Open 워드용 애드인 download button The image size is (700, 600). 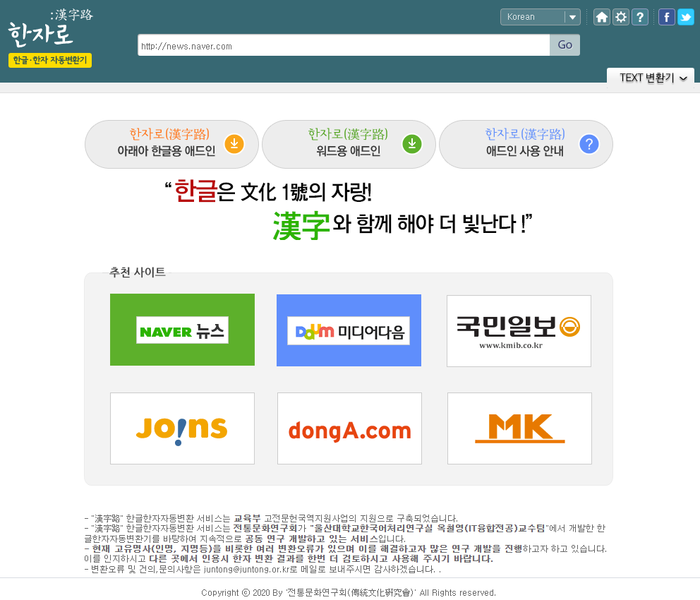(349, 144)
